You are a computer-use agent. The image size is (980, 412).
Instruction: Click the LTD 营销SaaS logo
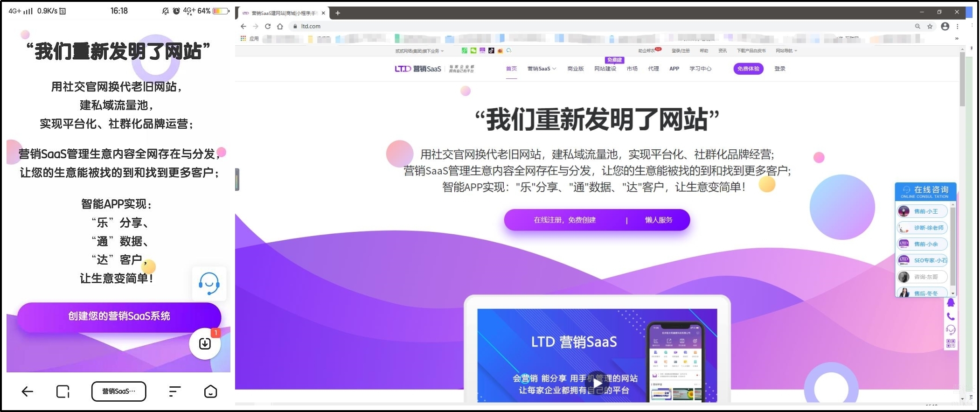pos(418,69)
